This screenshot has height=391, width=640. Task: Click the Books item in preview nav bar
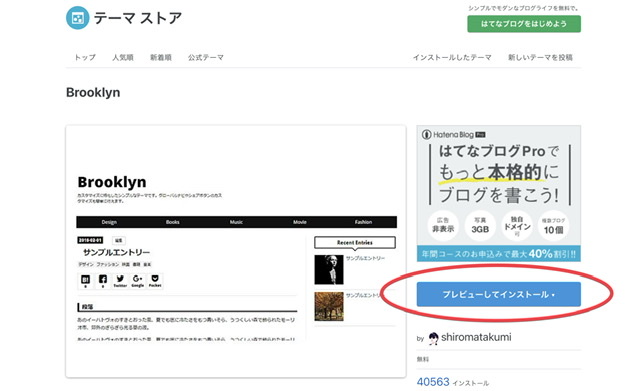click(x=173, y=222)
